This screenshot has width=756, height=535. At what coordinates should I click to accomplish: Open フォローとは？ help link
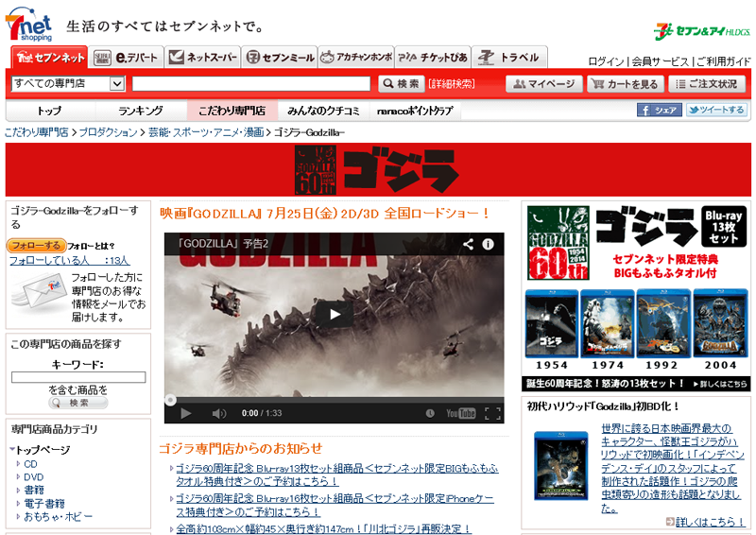91,246
